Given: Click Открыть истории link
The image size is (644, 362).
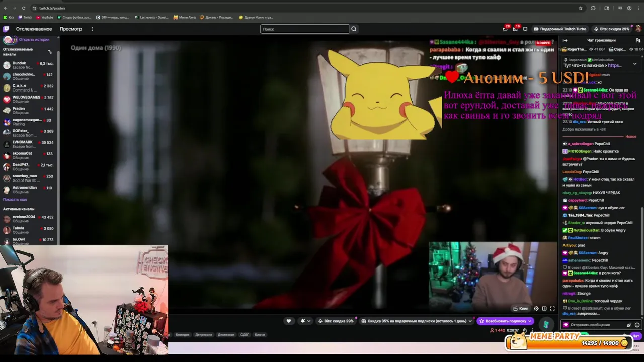Looking at the screenshot, I should click(x=34, y=40).
